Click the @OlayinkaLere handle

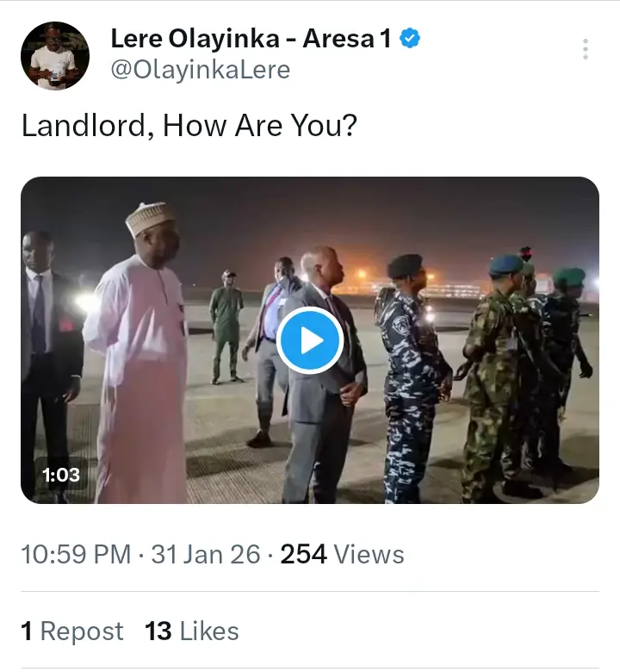coord(201,70)
